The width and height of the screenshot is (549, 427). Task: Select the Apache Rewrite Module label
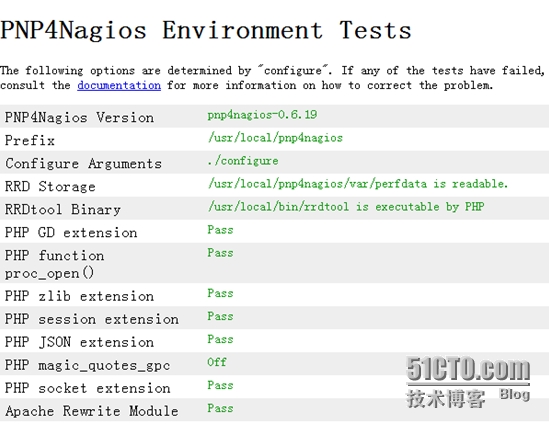click(x=92, y=411)
